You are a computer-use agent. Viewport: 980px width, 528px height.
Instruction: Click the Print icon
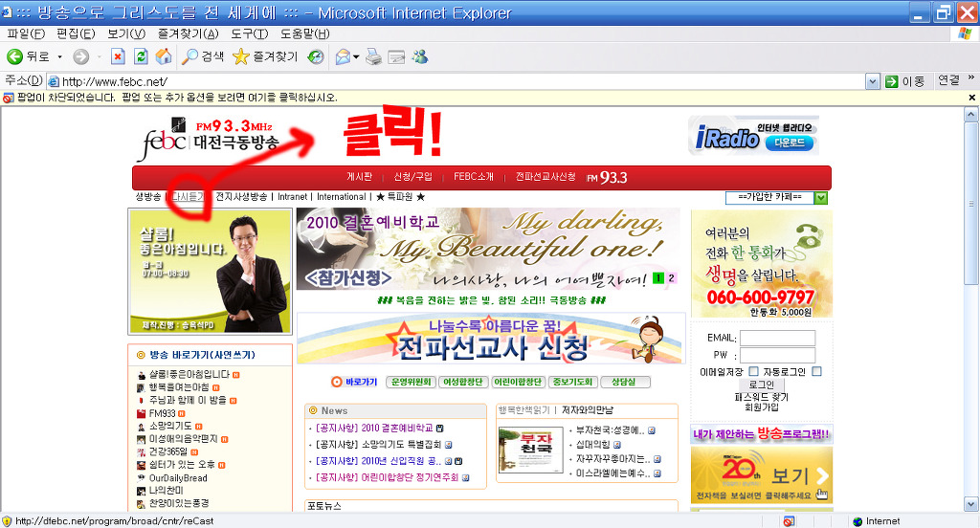374,56
